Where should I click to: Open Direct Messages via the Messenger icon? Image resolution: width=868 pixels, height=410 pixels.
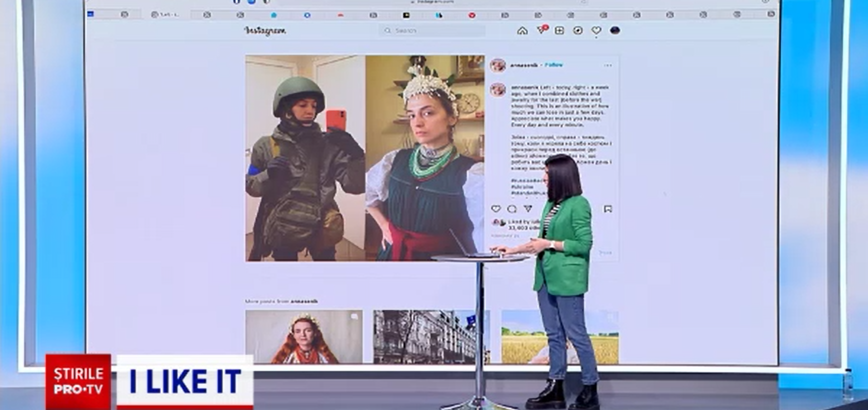coord(542,30)
